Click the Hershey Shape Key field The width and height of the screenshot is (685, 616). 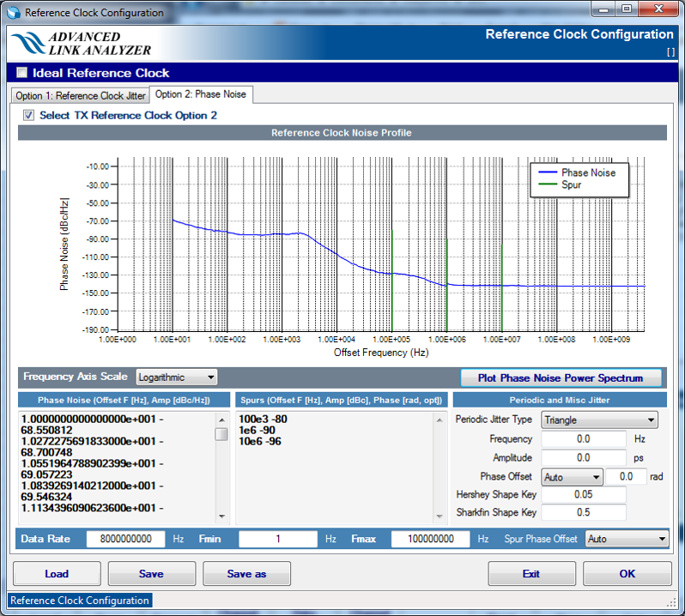pyautogui.click(x=583, y=494)
